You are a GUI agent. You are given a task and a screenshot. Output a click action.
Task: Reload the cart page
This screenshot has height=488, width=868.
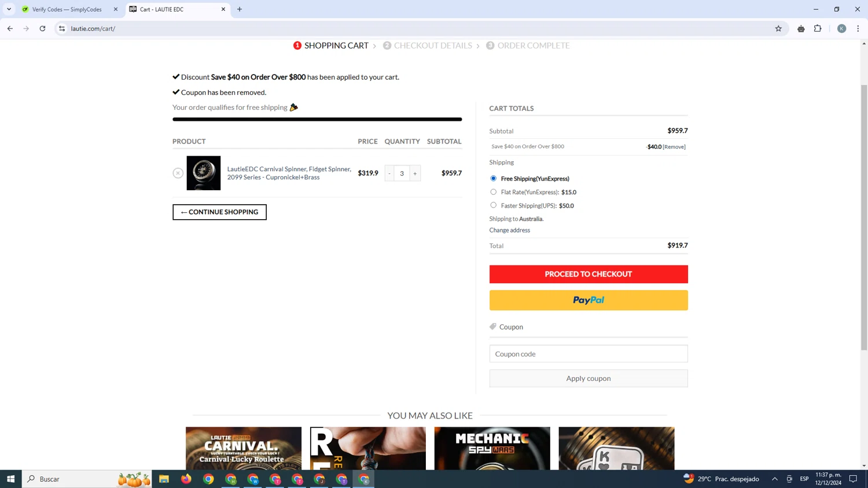pyautogui.click(x=42, y=28)
